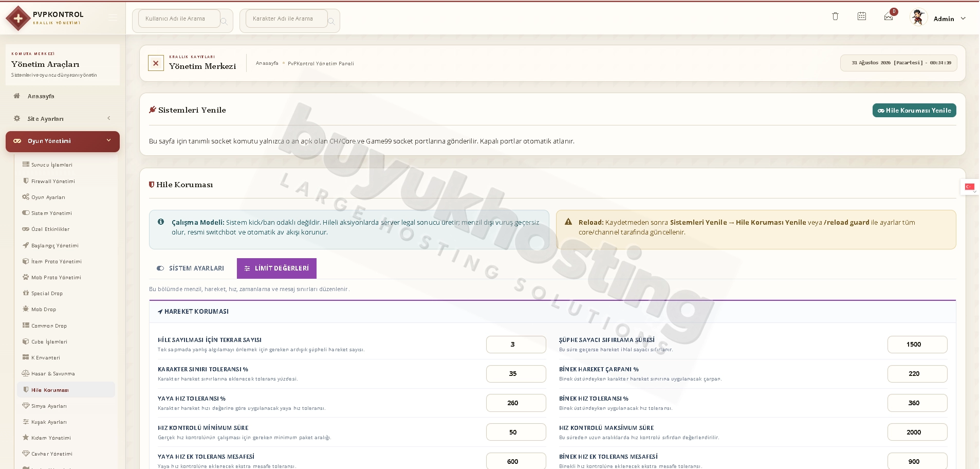This screenshot has height=469, width=980.
Task: Open the language flag selector
Action: pos(970,187)
